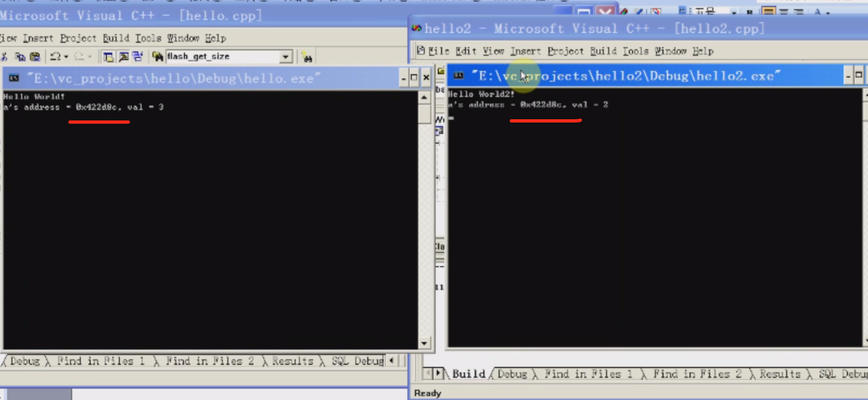Click "0x422d8c, val = 2" line in console
868x400 pixels.
564,105
